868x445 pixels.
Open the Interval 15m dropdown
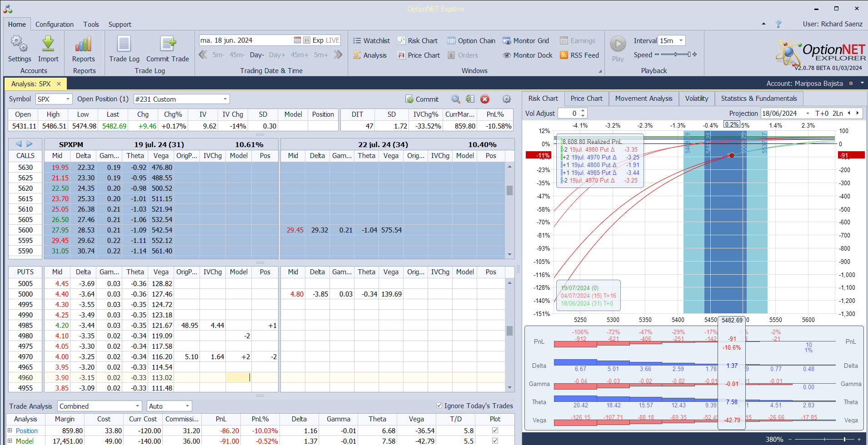point(681,40)
